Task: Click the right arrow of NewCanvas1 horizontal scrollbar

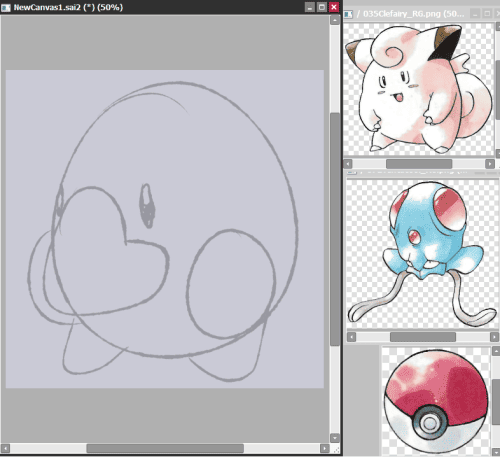Action: pos(325,448)
